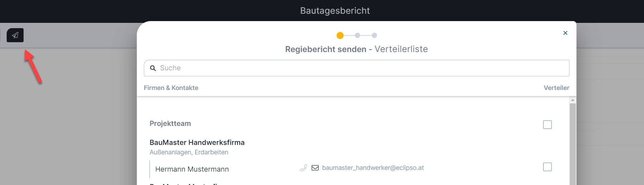Image resolution: width=644 pixels, height=185 pixels.
Task: Click the phone icon next to Hermann Mustermann
Action: tap(304, 168)
